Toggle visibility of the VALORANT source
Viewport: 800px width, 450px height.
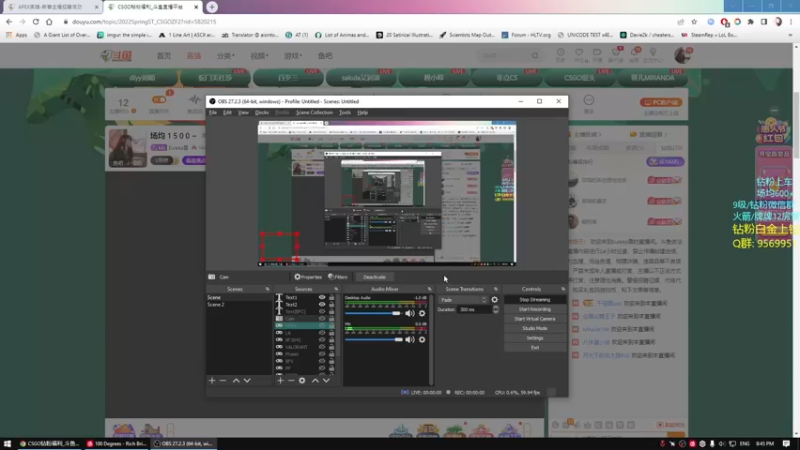tap(322, 347)
